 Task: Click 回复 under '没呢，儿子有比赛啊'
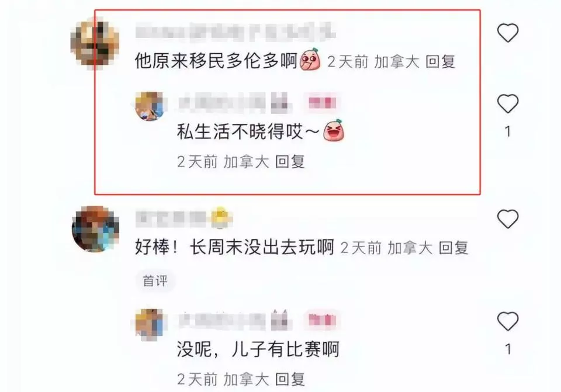point(290,379)
